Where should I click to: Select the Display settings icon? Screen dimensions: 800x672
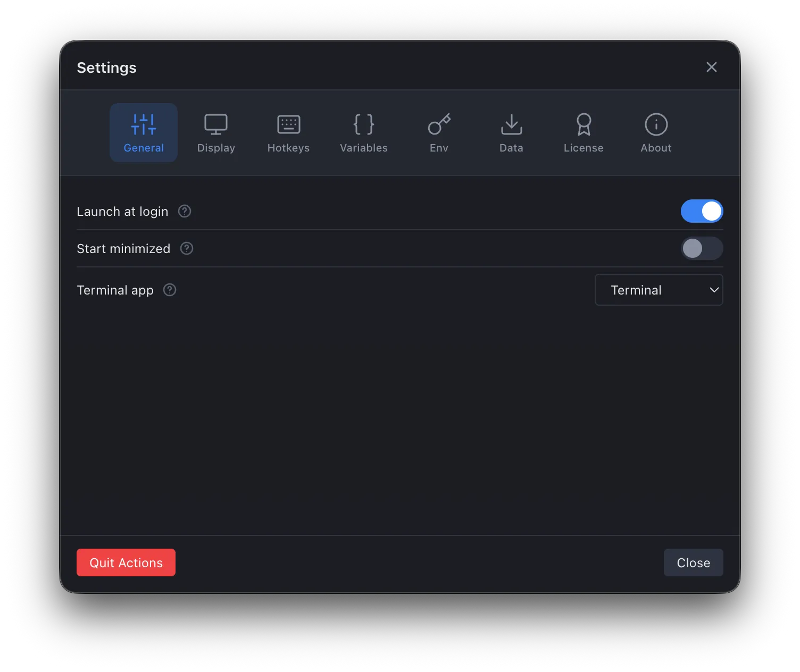(x=216, y=124)
